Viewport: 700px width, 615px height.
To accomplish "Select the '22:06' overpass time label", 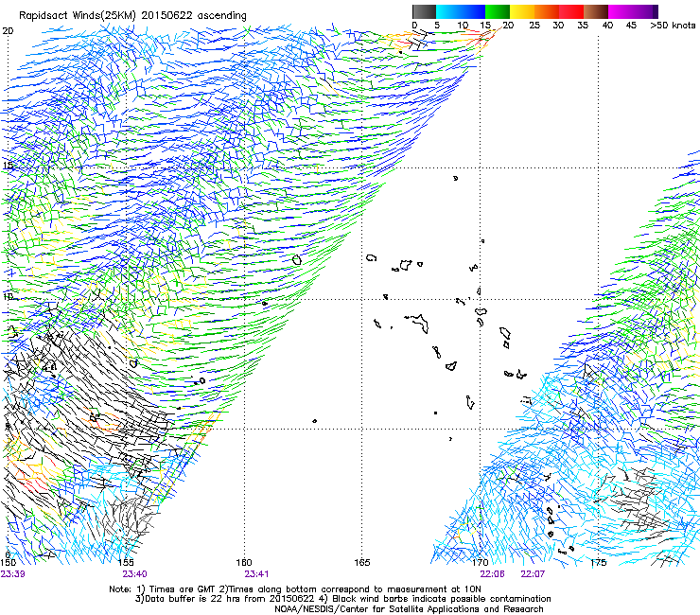I will point(493,574).
